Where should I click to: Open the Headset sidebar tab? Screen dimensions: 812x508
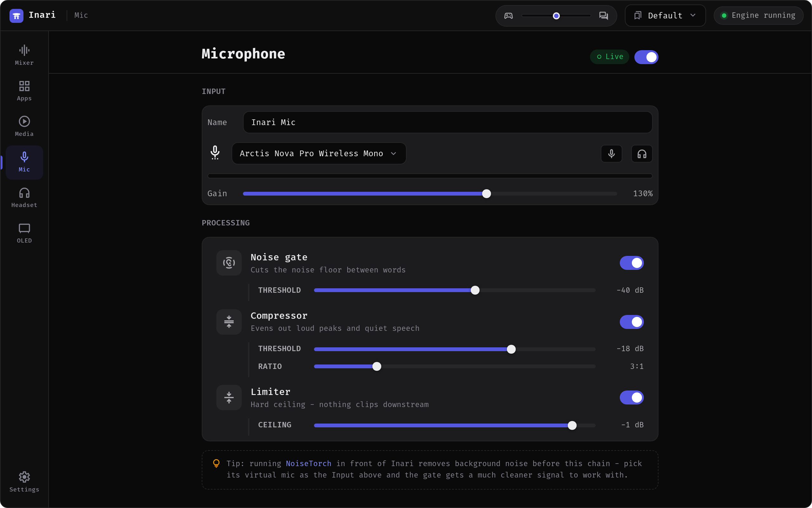click(24, 198)
